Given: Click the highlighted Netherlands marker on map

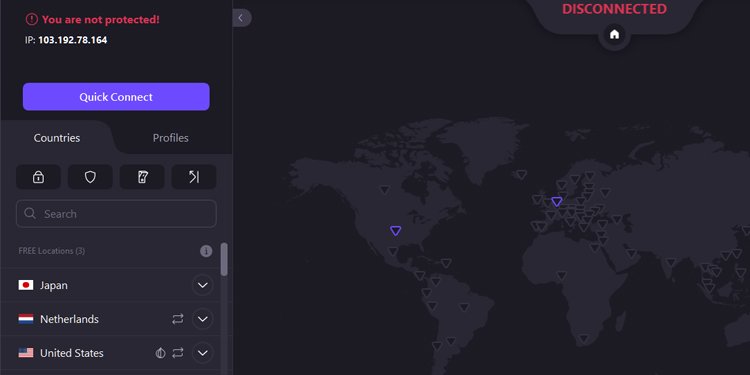Looking at the screenshot, I should tap(557, 201).
